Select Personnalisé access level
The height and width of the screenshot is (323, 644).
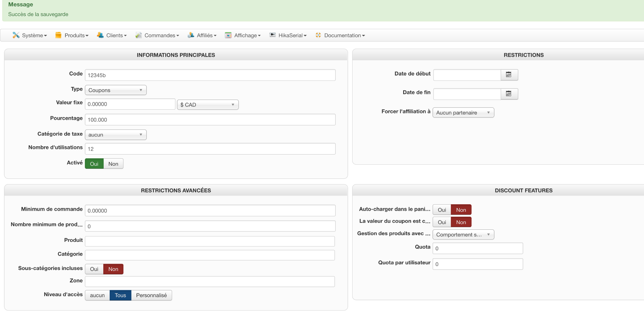point(151,295)
